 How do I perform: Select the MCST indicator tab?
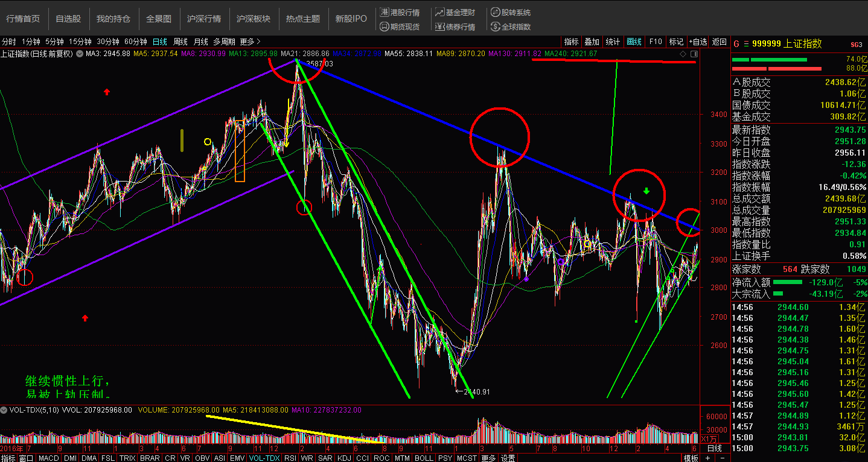[x=467, y=458]
